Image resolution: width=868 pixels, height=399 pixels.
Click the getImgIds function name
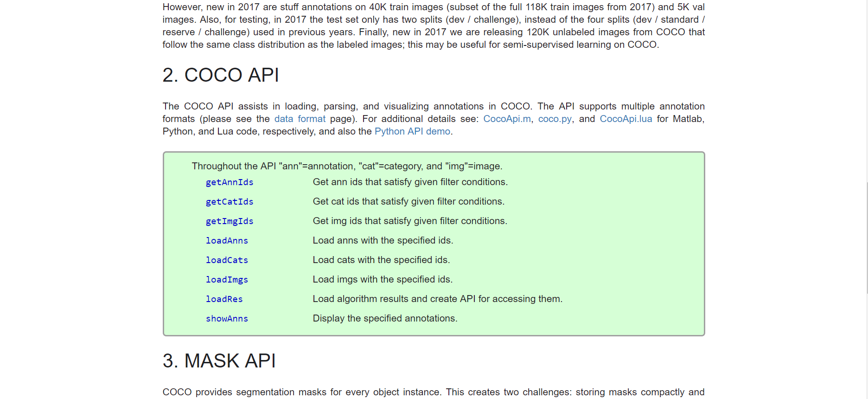(230, 221)
